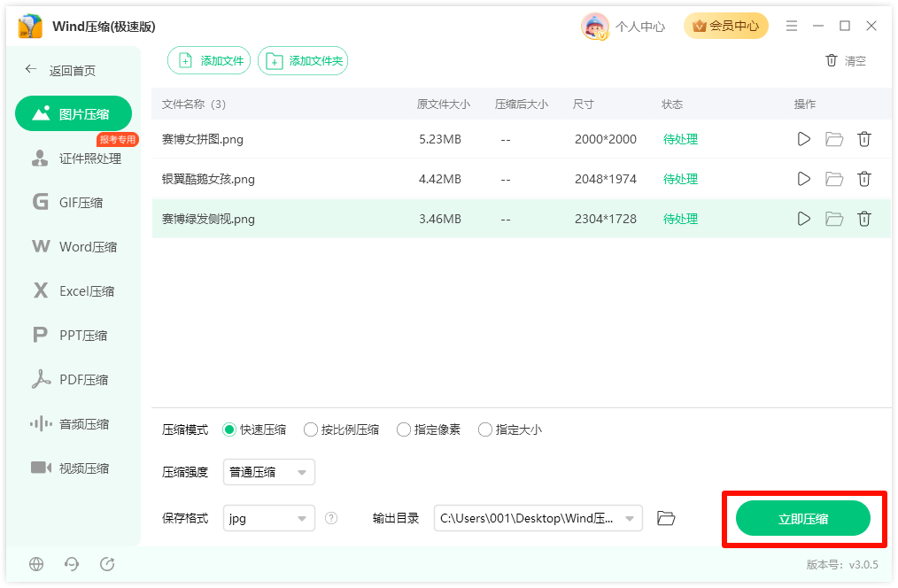Open the globe icon at bottom left
The image size is (898, 588).
pos(36,564)
